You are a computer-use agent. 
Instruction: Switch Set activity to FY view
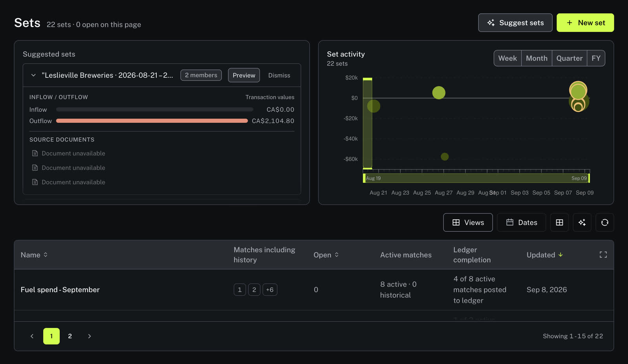click(596, 58)
